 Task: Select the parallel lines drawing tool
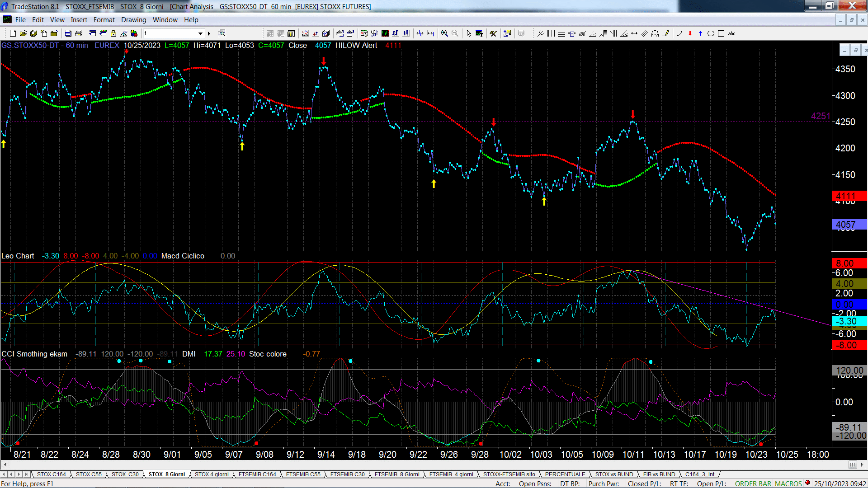(645, 33)
